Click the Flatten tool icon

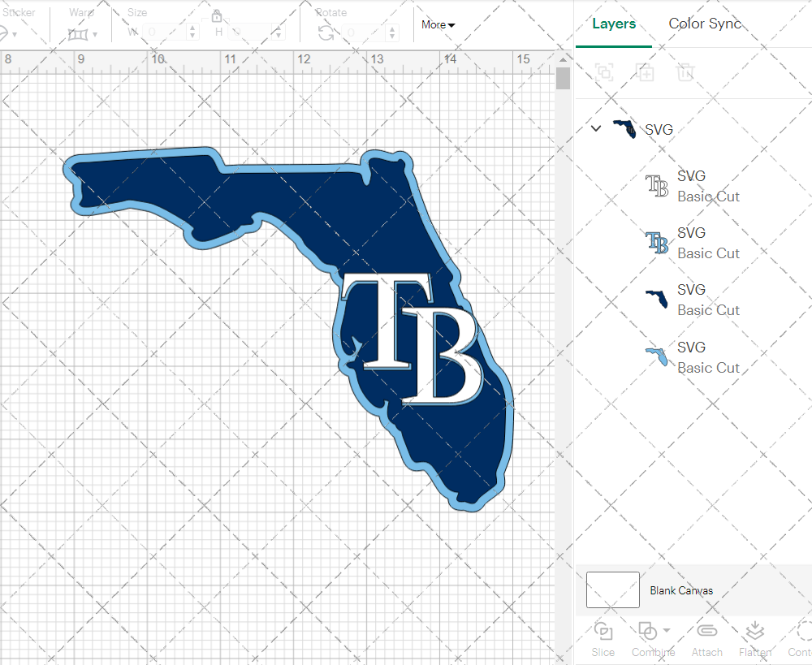[x=755, y=631]
